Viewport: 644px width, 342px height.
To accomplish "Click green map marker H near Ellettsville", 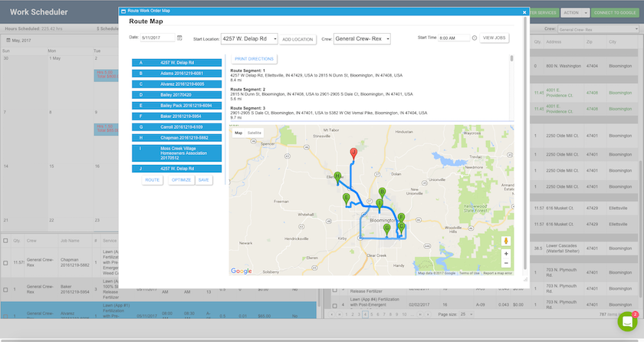I will (337, 176).
